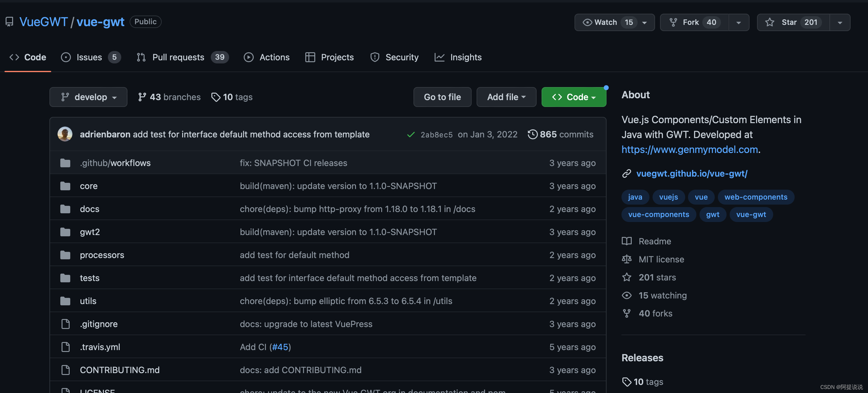Open the adrienbaron author name link
The image size is (868, 393).
[105, 134]
